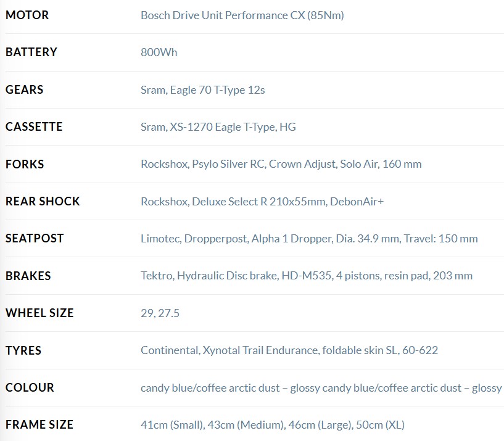Click the CASSETTE spec label
Viewport: 504px width, 441px height.
pos(34,126)
